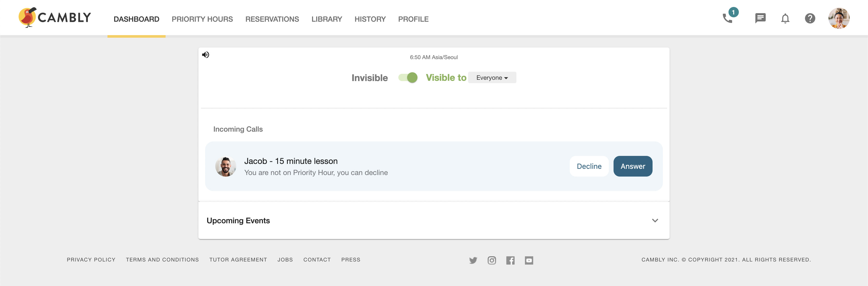Open Cambly Twitter page icon
868x286 pixels.
473,260
